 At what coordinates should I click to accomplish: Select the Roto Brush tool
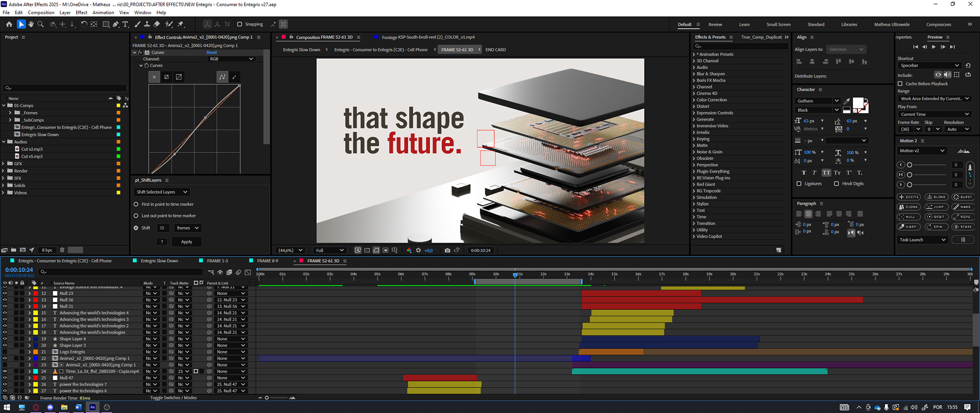click(x=169, y=24)
